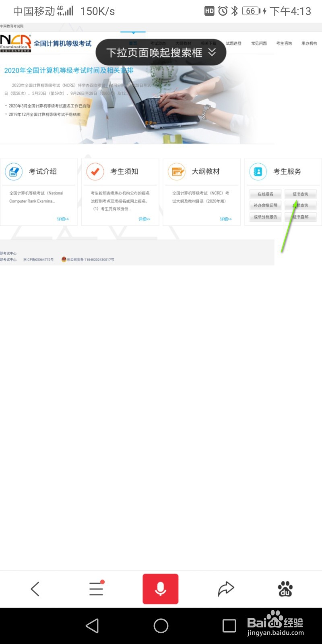Tap the police badge icon beside 京公网安备
Viewport: 322px width, 644px height.
tap(64, 260)
